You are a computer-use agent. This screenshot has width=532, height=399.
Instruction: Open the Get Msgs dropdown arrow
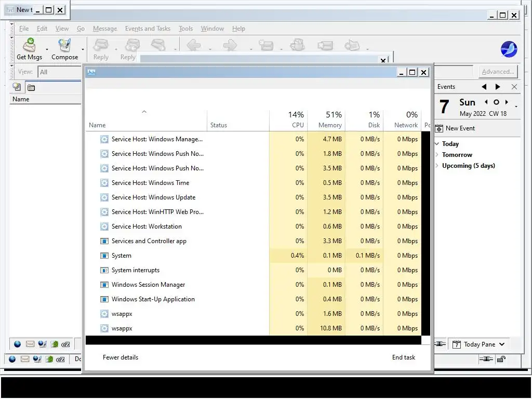pos(47,49)
